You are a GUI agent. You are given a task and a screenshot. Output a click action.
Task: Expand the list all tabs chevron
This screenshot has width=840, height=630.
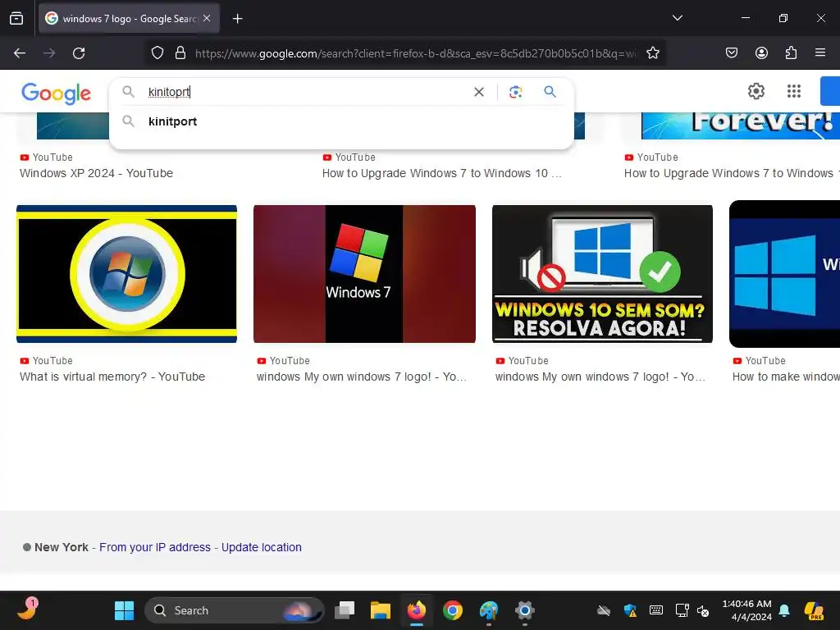click(677, 18)
